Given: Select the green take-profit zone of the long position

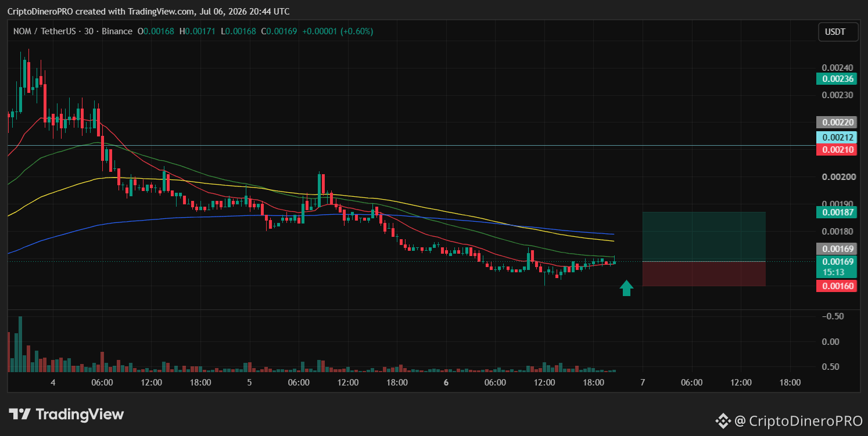Looking at the screenshot, I should pyautogui.click(x=704, y=237).
